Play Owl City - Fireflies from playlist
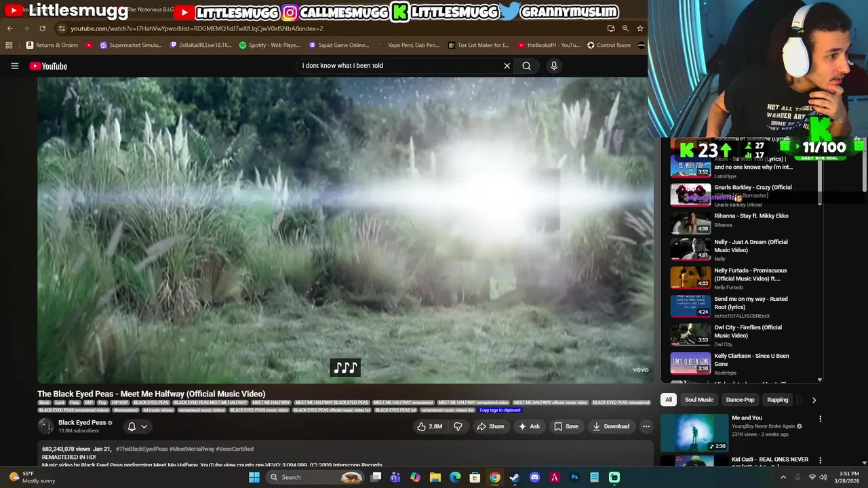 pos(739,335)
